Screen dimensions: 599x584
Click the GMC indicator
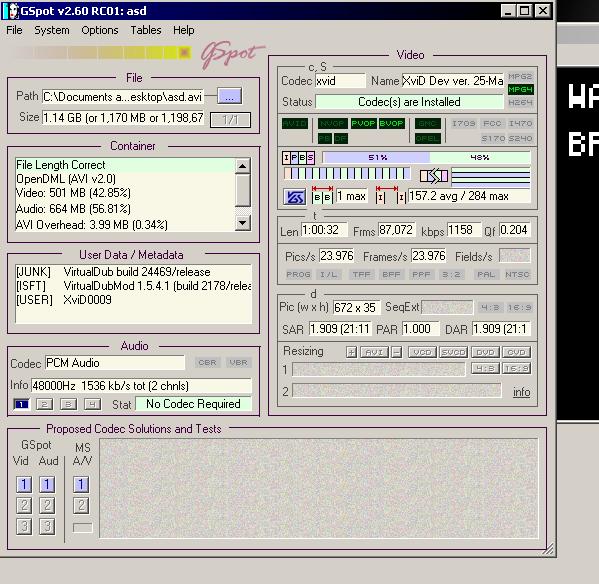(x=428, y=123)
